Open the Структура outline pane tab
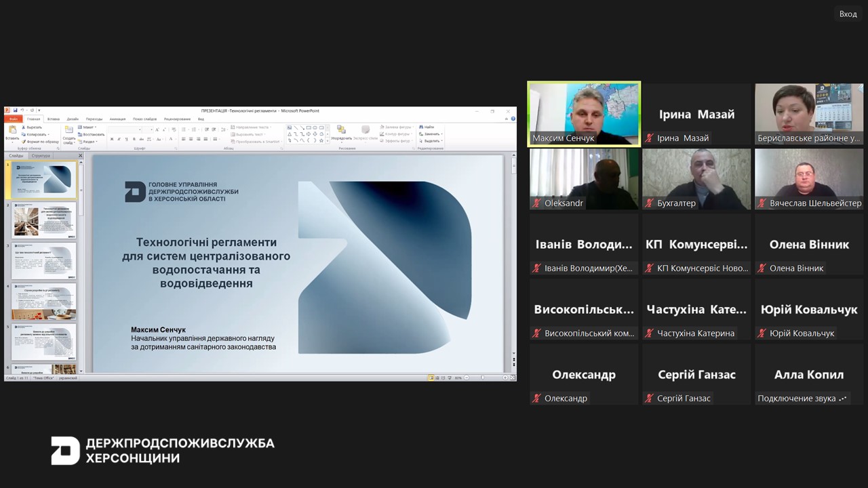The image size is (868, 488). [x=41, y=156]
